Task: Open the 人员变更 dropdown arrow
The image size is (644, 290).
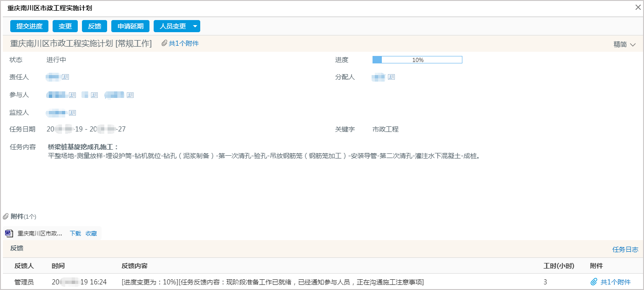Action: 194,26
